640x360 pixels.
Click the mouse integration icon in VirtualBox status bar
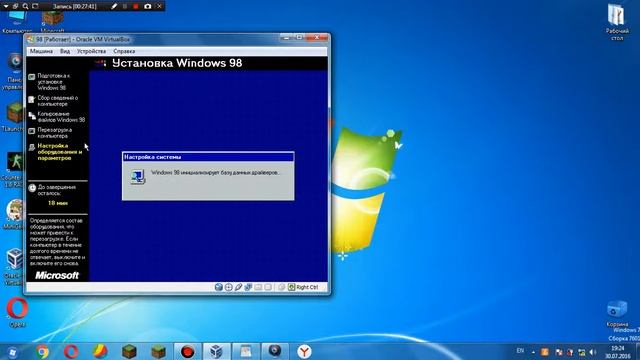[x=281, y=287]
